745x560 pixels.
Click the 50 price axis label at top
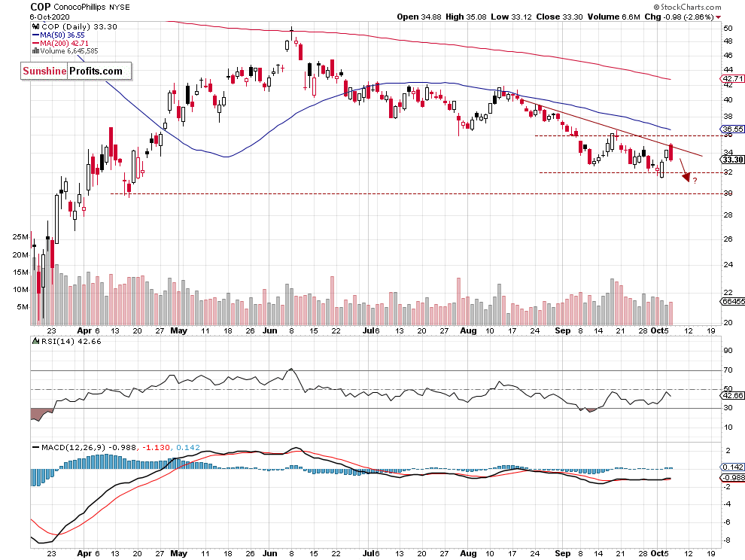point(728,28)
